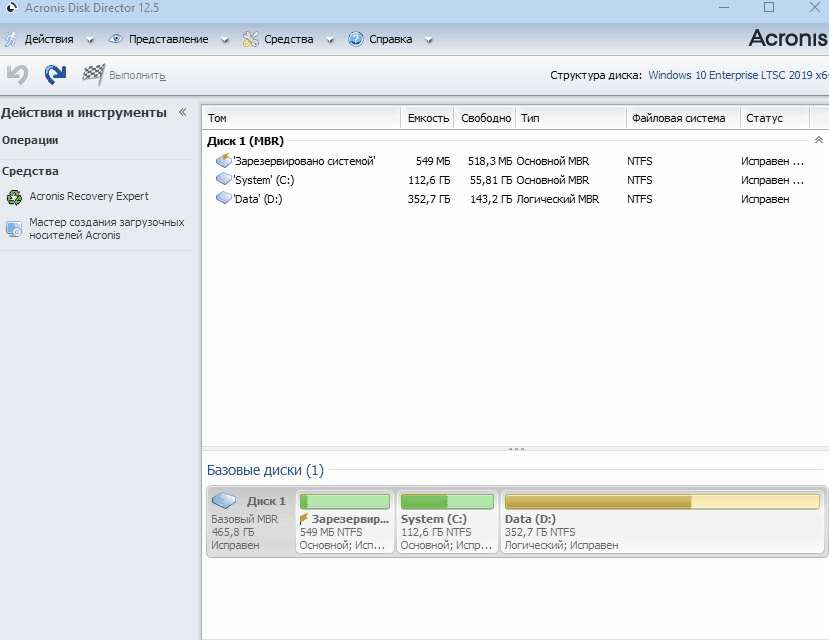Click the bootable media builder wizard icon
The width and height of the screenshot is (829, 640).
tap(14, 228)
